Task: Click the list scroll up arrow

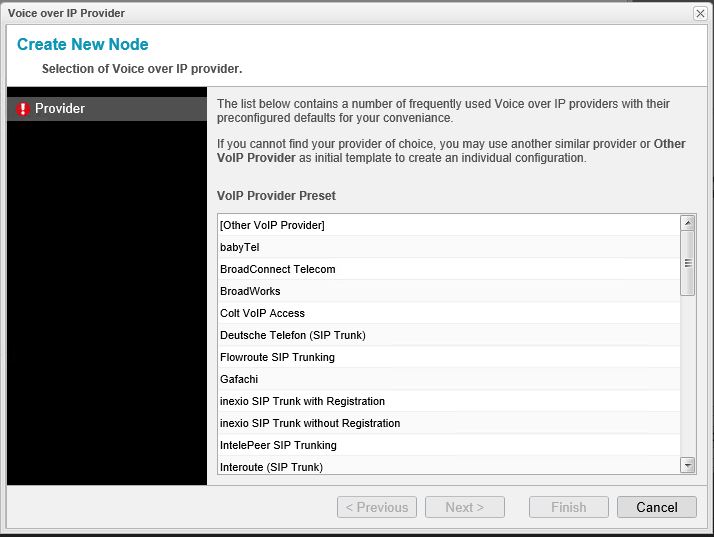Action: pos(687,223)
